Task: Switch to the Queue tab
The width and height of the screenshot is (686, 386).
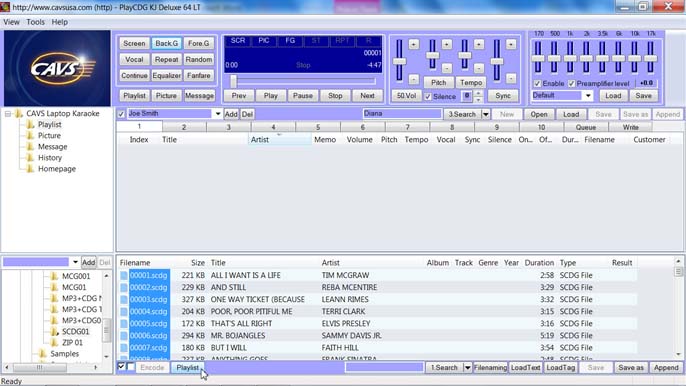Action: [x=585, y=127]
